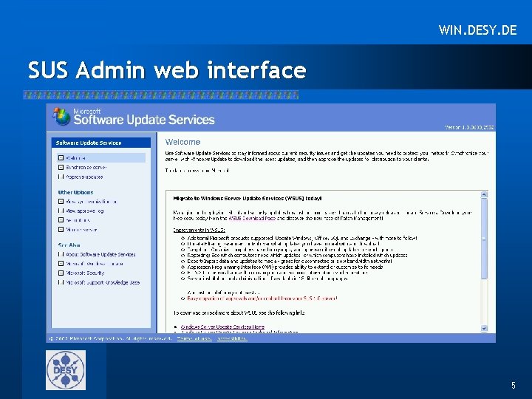The height and width of the screenshot is (399, 532).
Task: Click the icon beside Approve updates
Action: coord(61,177)
